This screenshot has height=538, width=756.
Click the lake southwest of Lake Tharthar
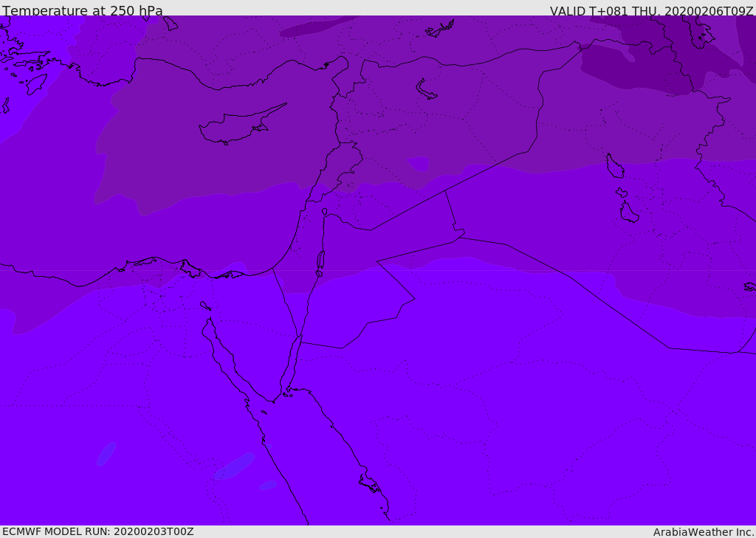tap(629, 213)
